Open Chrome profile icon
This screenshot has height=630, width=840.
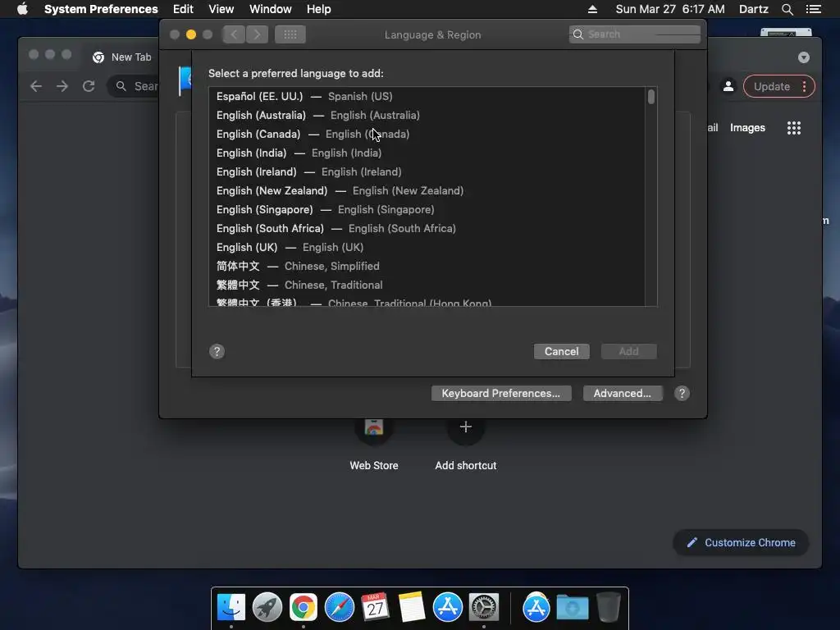(728, 86)
